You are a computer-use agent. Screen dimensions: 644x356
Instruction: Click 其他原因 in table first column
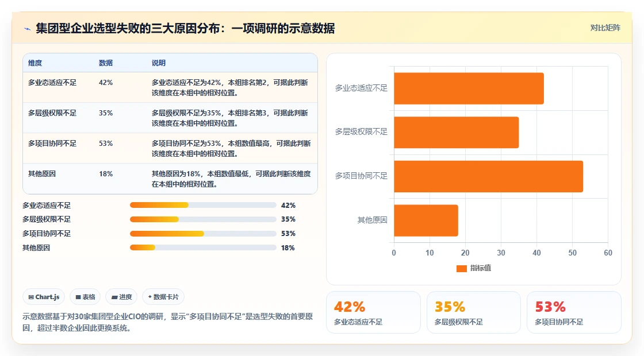click(x=42, y=173)
